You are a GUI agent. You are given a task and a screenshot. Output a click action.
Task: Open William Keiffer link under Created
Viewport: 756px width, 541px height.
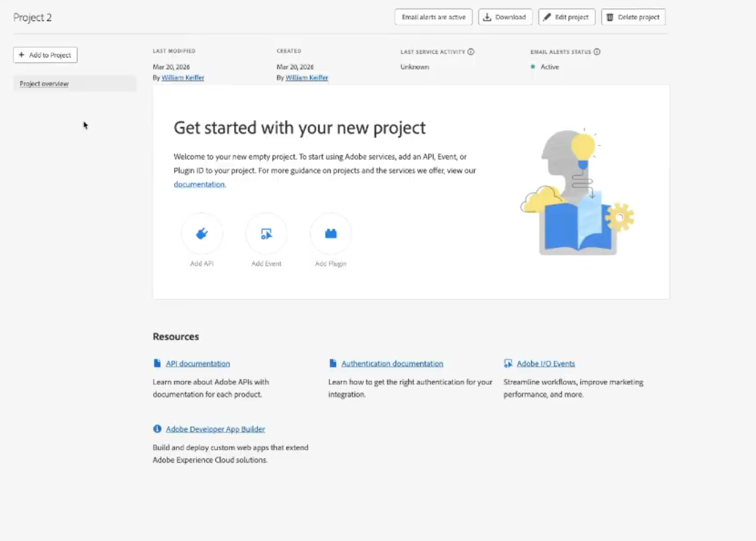tap(307, 78)
